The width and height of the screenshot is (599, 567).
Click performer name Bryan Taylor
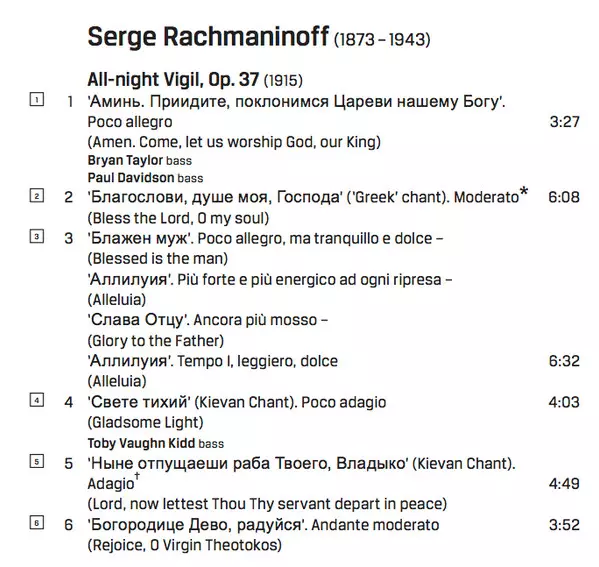125,160
